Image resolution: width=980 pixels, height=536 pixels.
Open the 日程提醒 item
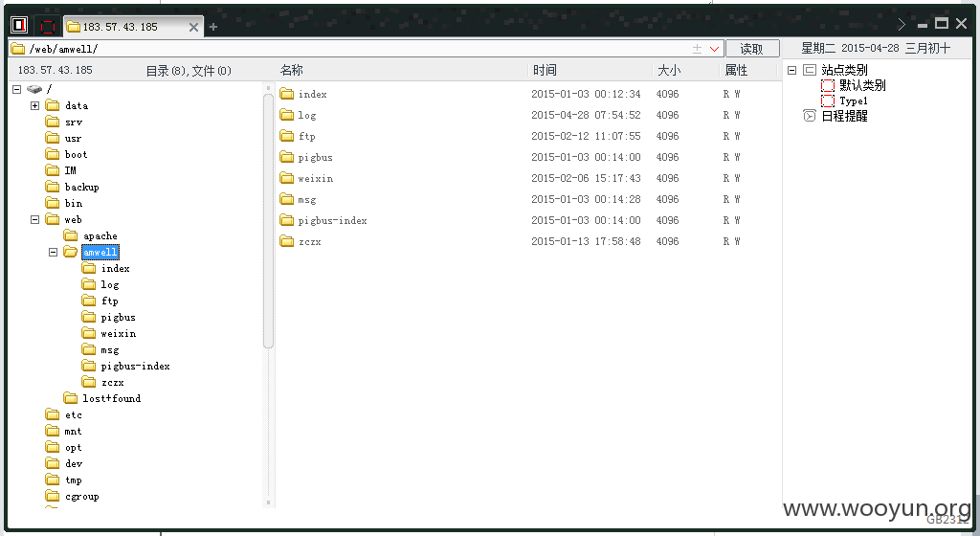coord(844,116)
